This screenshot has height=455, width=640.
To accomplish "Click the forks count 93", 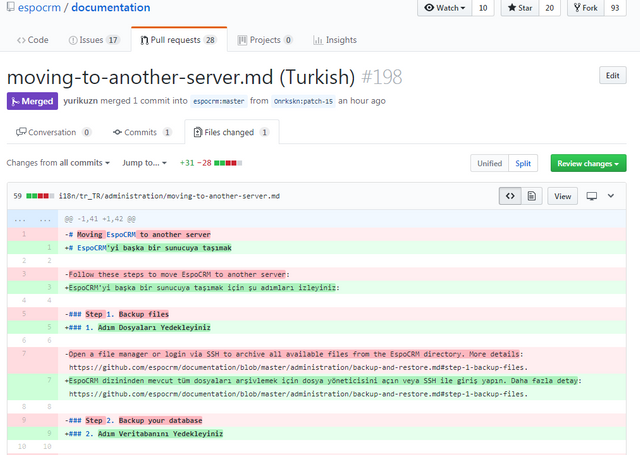I will tap(615, 8).
